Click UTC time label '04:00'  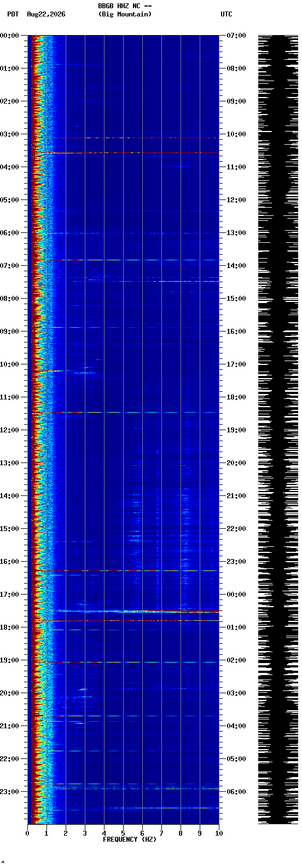pos(236,726)
